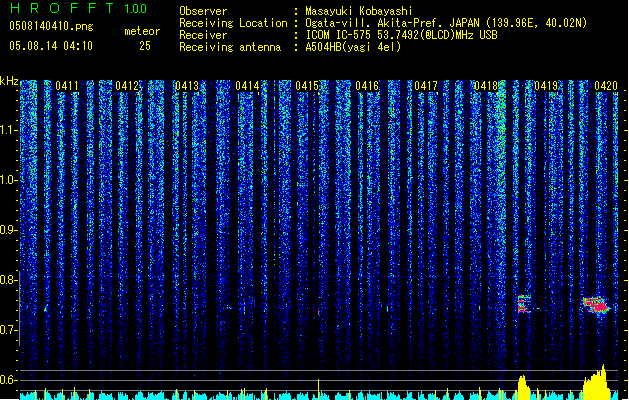Click the red meteor echo before 0419
The width and height of the screenshot is (629, 400).
tap(523, 304)
